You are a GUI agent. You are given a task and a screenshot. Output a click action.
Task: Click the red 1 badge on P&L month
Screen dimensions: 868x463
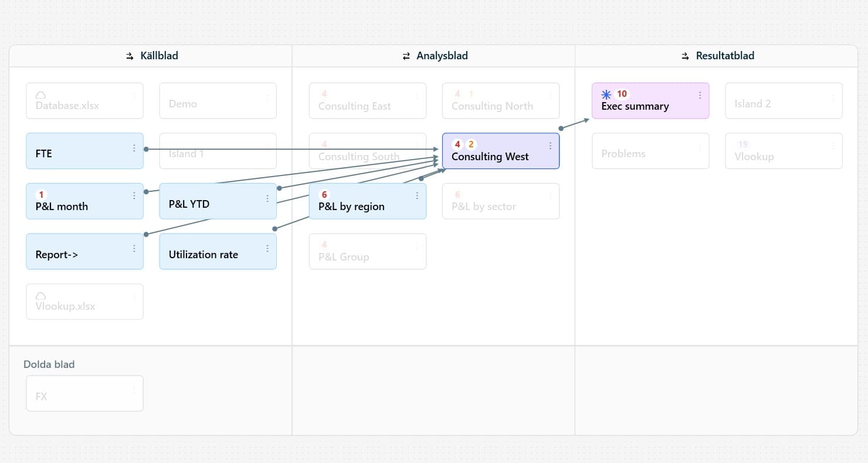pos(41,195)
